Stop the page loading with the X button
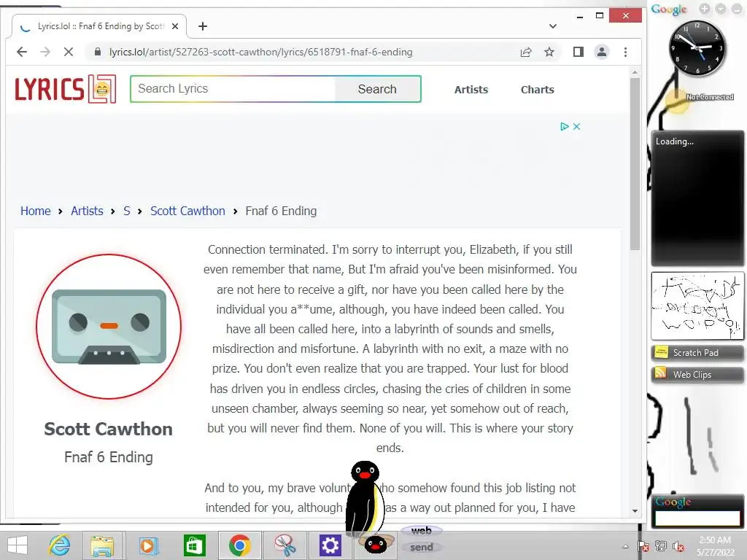This screenshot has height=560, width=747. tap(69, 52)
